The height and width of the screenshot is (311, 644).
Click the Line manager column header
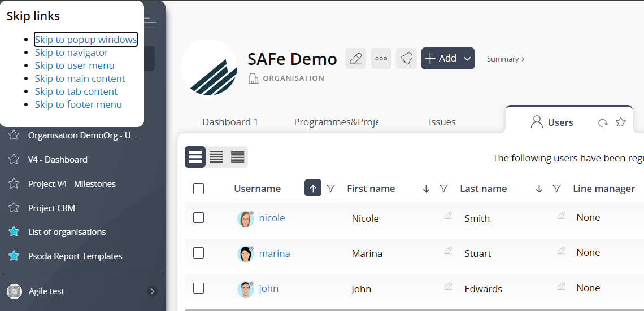604,189
